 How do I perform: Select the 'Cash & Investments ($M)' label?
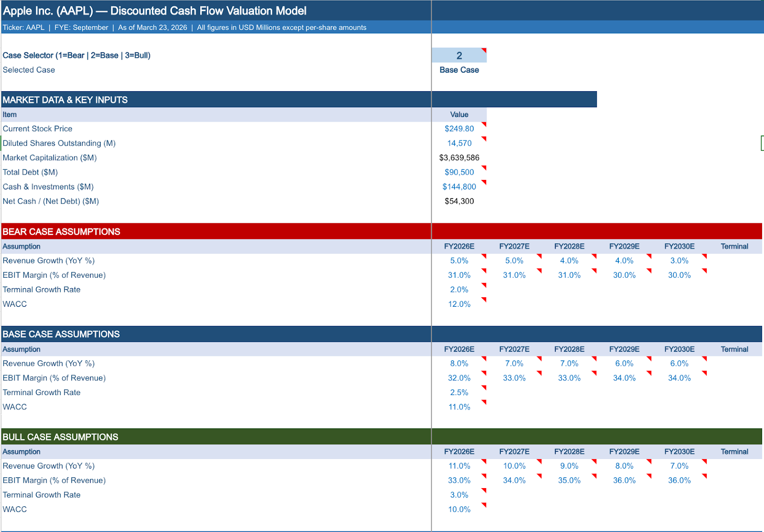point(48,187)
